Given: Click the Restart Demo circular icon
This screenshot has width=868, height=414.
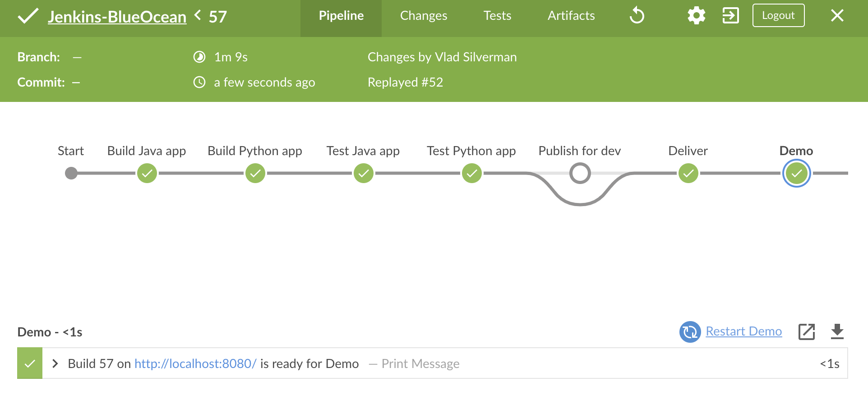Looking at the screenshot, I should (690, 332).
